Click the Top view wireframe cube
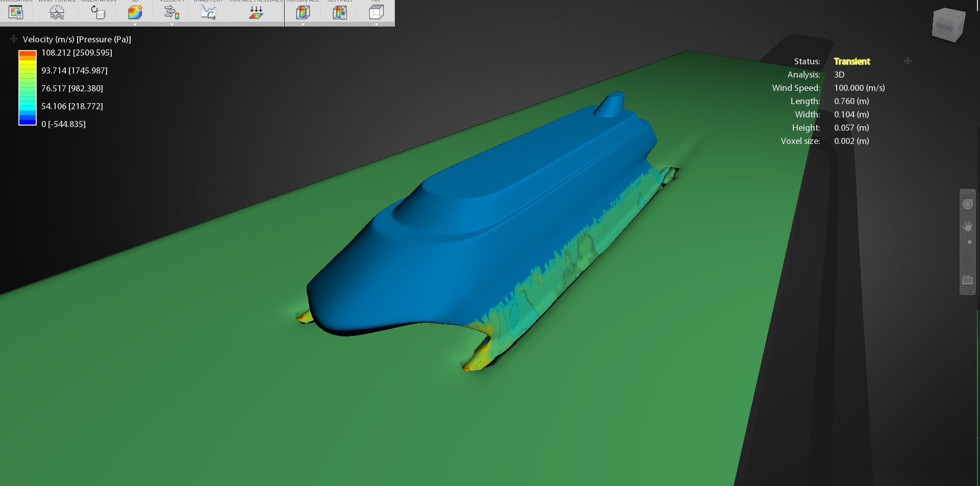 [x=376, y=12]
